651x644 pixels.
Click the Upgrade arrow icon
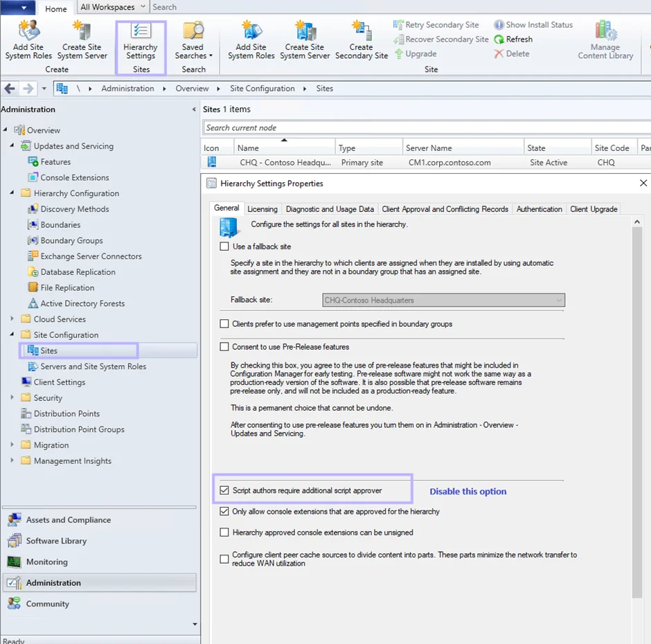[x=399, y=53]
